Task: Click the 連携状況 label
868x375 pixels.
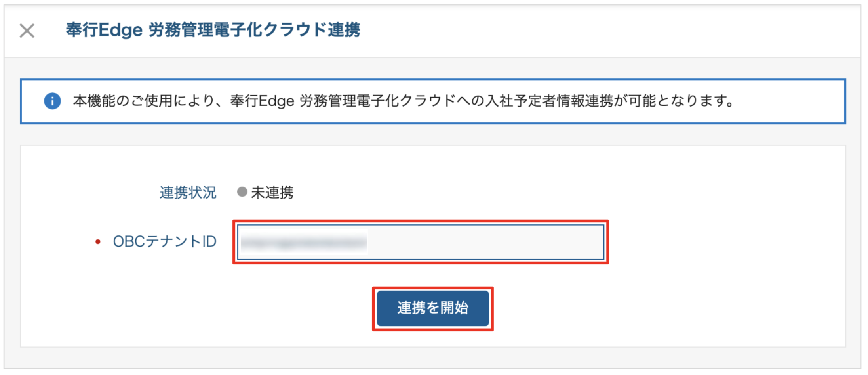Action: (x=188, y=193)
